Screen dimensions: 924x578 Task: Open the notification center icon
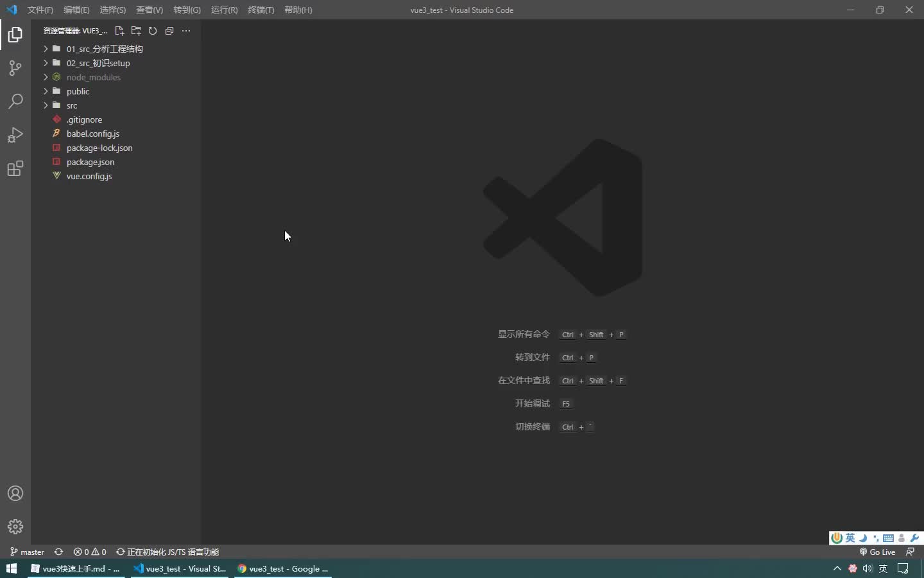(903, 568)
